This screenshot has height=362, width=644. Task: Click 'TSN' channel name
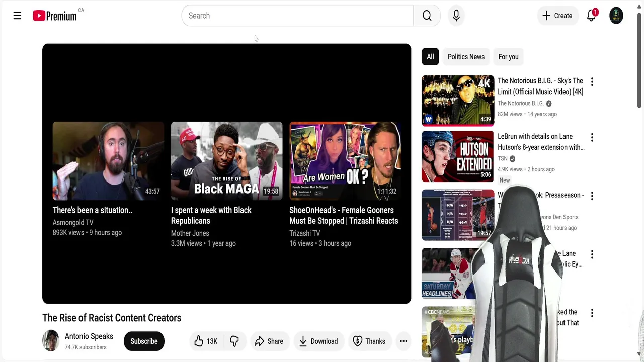click(x=503, y=158)
